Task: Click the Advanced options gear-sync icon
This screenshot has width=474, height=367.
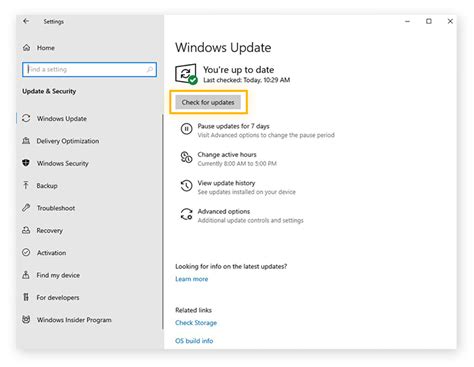Action: point(186,214)
